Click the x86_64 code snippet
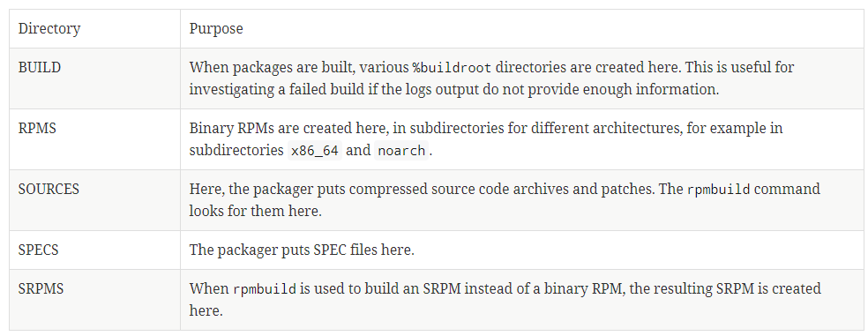This screenshot has width=868, height=336. 315,151
